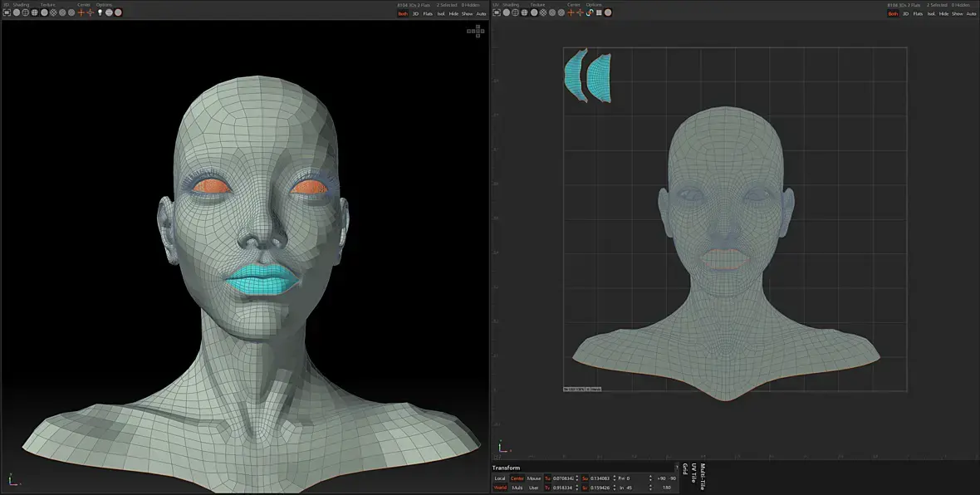Click the +90 rotate button
This screenshot has height=495, width=980.
pyautogui.click(x=661, y=478)
